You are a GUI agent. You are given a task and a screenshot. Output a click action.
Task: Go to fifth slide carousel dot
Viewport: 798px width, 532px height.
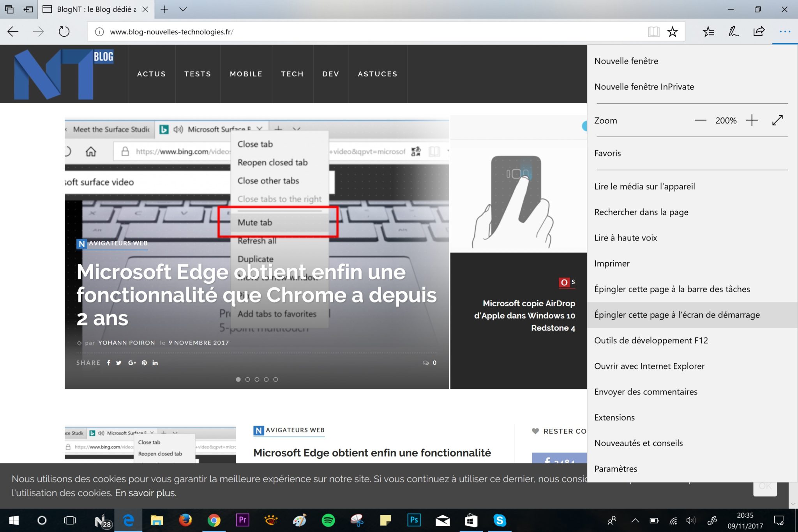[x=275, y=379]
